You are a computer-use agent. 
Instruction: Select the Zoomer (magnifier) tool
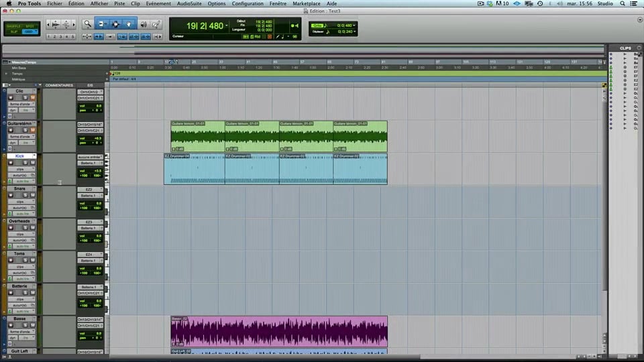[87, 24]
